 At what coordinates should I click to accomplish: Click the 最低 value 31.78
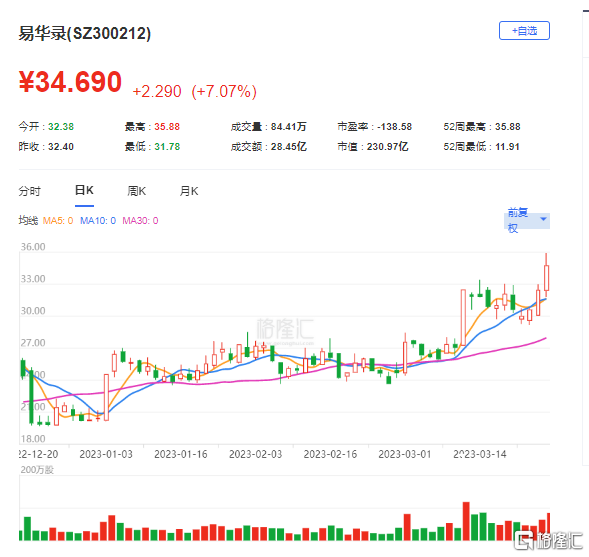pyautogui.click(x=167, y=147)
